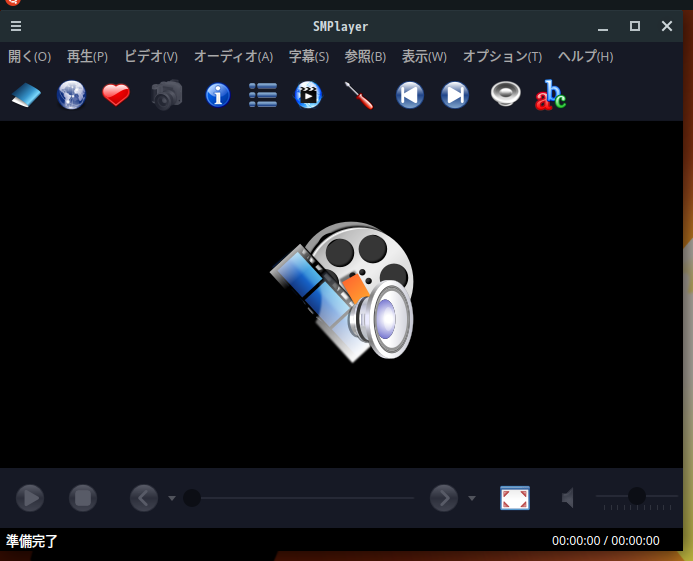This screenshot has width=693, height=561.
Task: Maximize the SMPlayer window
Action: (x=635, y=26)
